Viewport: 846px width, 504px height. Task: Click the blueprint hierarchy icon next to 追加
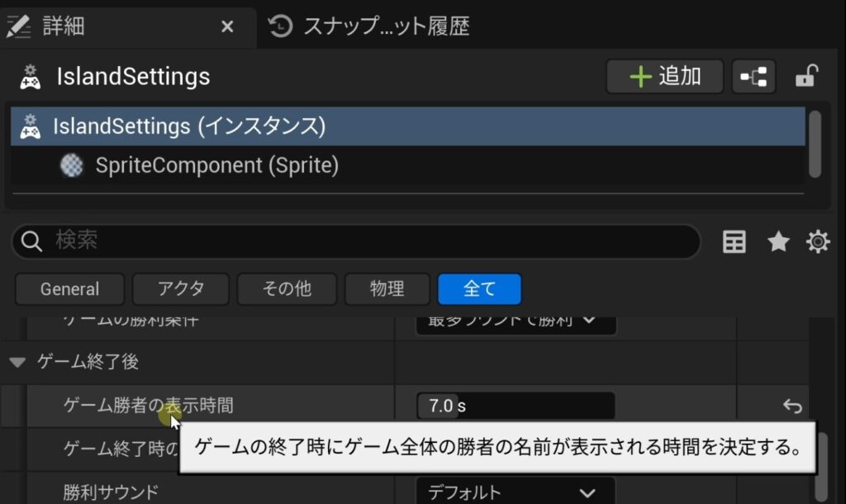[753, 77]
